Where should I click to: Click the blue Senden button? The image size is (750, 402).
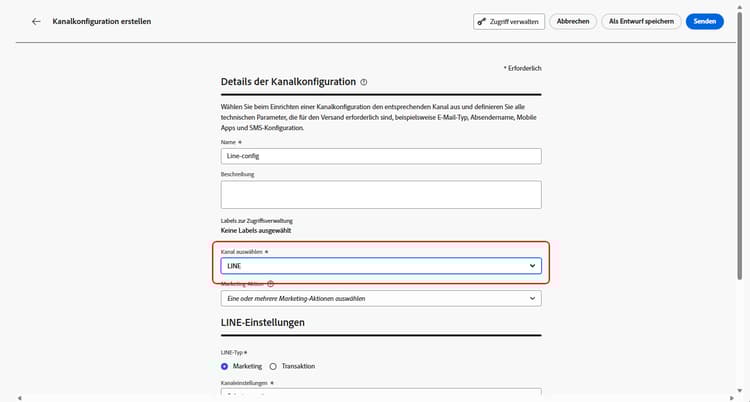(705, 22)
